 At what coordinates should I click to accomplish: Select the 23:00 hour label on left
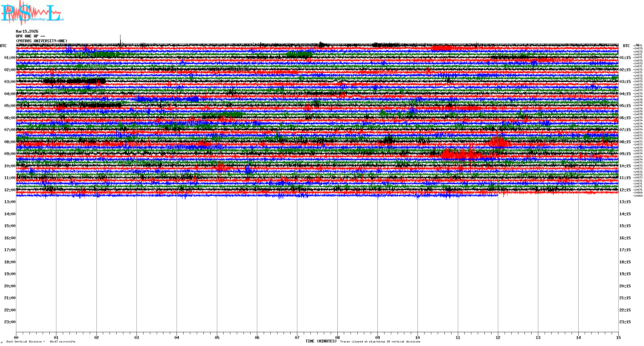(x=10, y=322)
